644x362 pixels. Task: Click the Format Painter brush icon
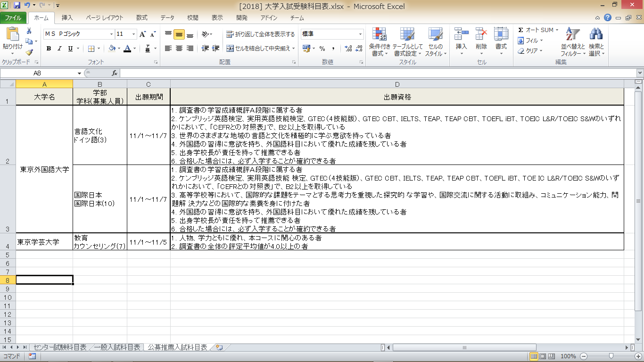tap(29, 52)
